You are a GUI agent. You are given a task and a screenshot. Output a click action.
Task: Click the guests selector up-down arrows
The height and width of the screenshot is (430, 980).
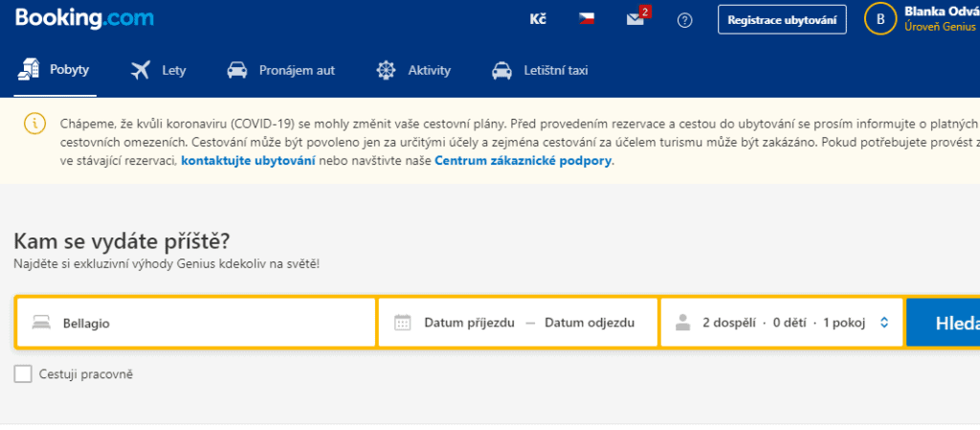(x=883, y=323)
